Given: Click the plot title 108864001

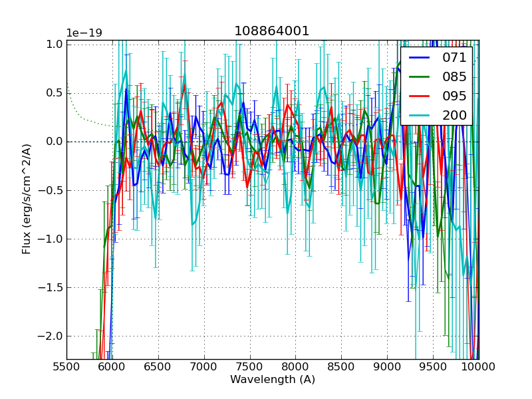Looking at the screenshot, I should point(272,31).
